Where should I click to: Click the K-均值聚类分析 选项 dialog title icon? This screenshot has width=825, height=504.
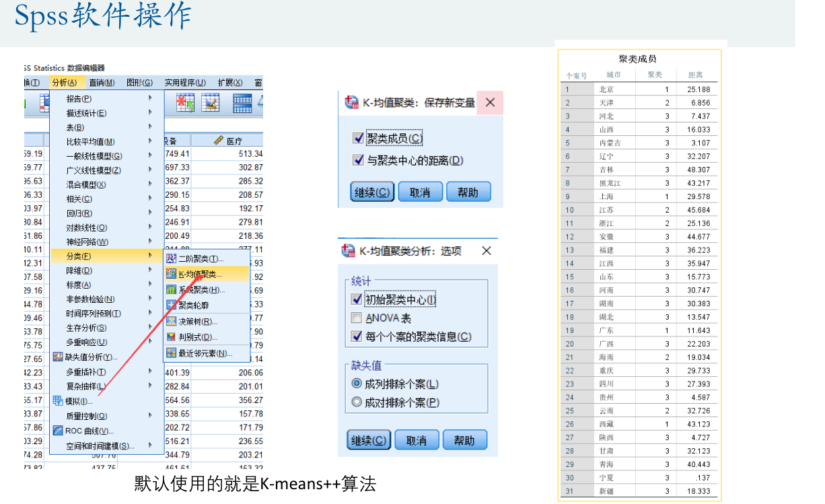[348, 251]
